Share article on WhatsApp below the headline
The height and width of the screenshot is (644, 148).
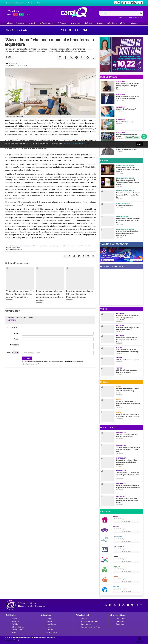pos(60,58)
